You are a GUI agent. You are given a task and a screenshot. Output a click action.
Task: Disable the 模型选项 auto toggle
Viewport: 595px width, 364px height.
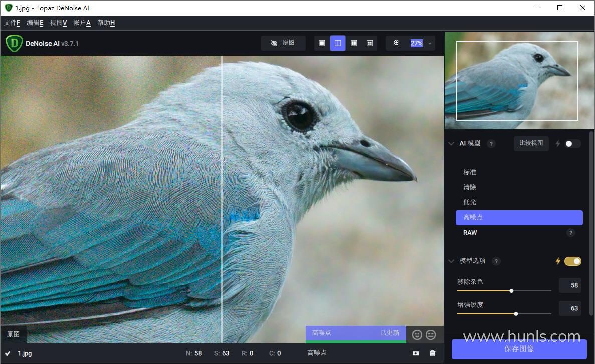(x=572, y=261)
